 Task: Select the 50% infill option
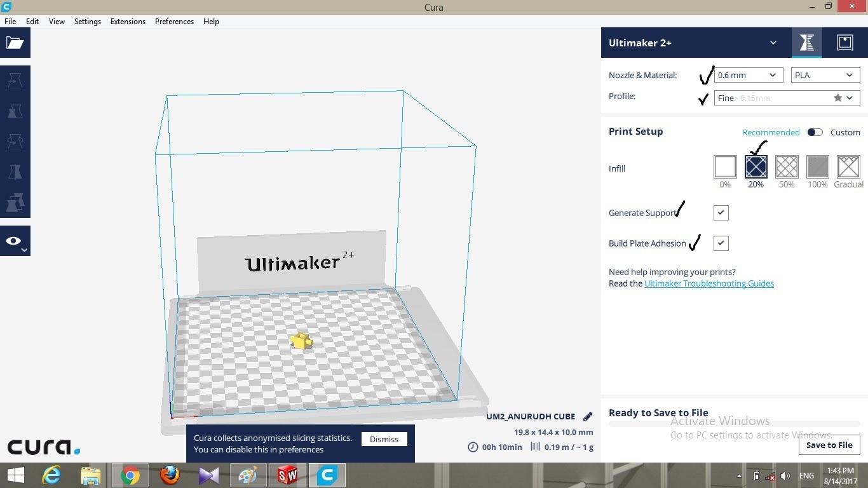click(787, 167)
